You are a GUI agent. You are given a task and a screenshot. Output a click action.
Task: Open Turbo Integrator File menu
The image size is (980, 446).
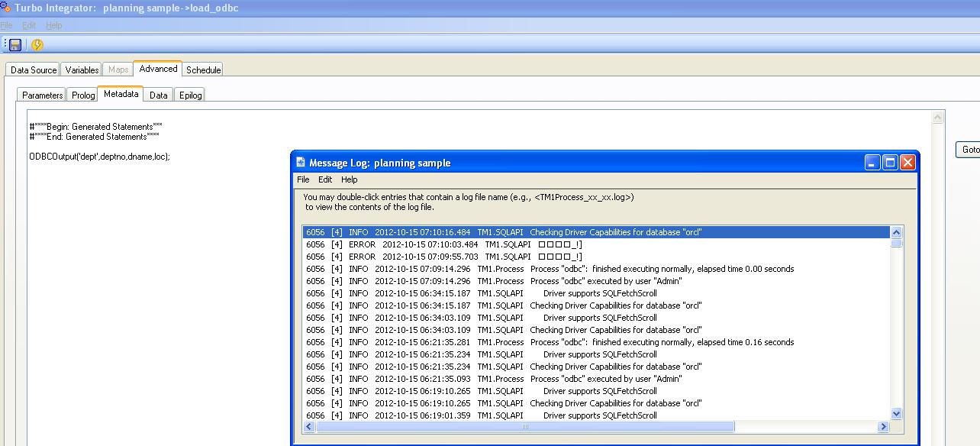point(6,25)
